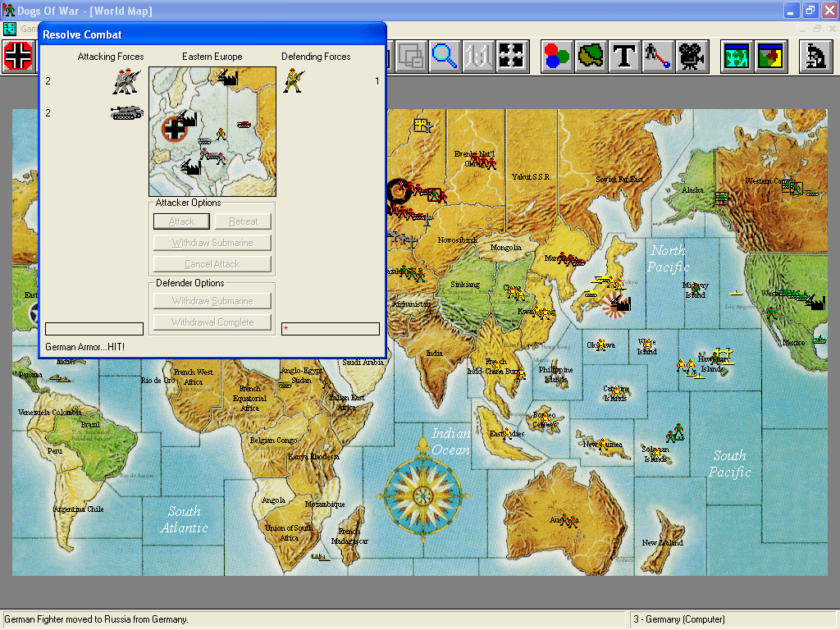The height and width of the screenshot is (630, 840).
Task: Click the Resolve Combat dialog title bar
Action: [x=212, y=34]
